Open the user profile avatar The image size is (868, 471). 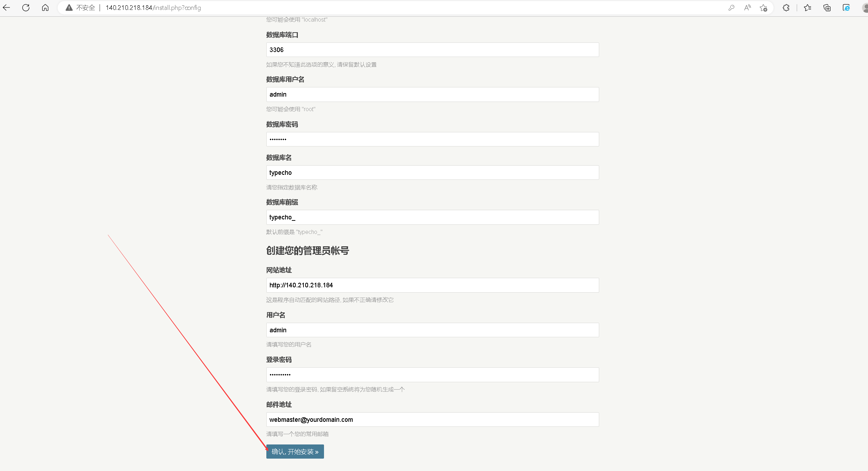865,8
